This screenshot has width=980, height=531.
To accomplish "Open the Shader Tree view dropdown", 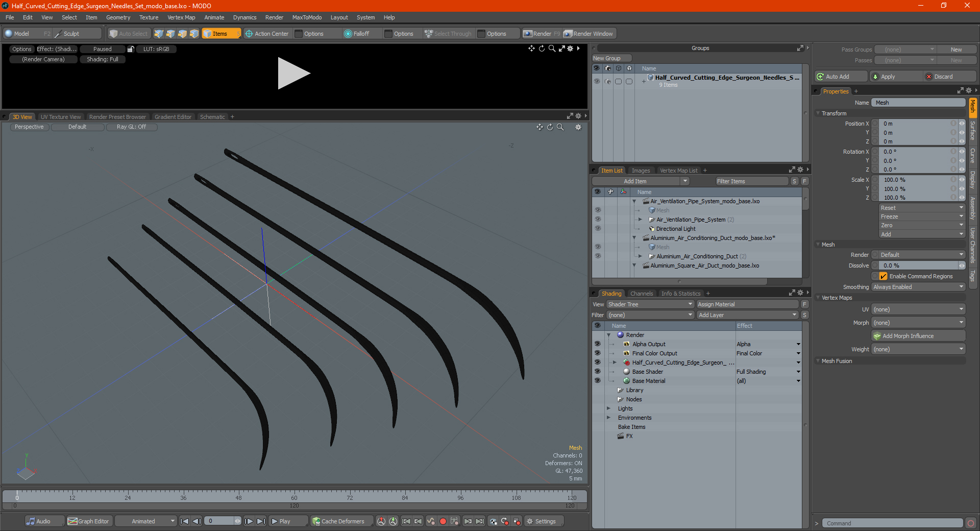I will point(650,304).
